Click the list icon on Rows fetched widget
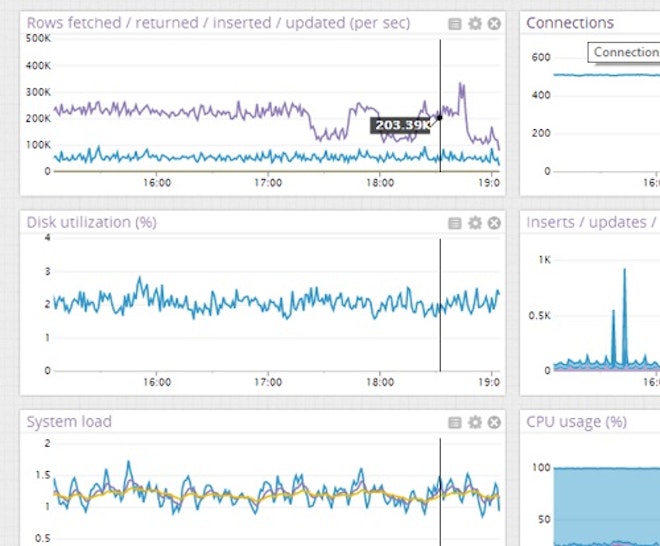The width and height of the screenshot is (660, 546). (x=455, y=23)
